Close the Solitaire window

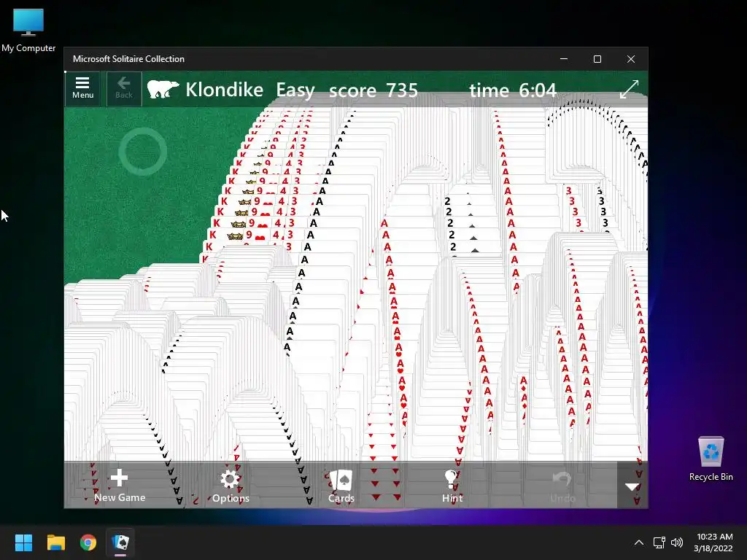point(631,59)
